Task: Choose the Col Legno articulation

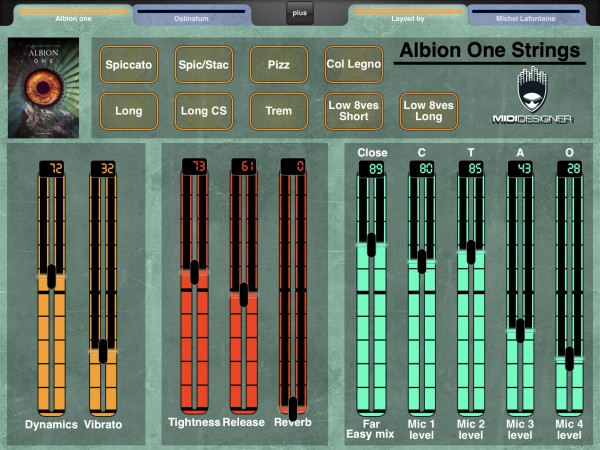Action: 354,65
